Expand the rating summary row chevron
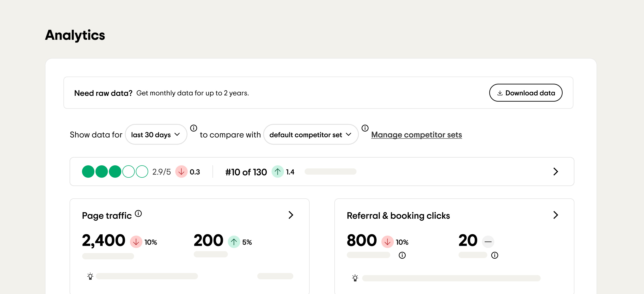This screenshot has height=294, width=644. pyautogui.click(x=556, y=172)
